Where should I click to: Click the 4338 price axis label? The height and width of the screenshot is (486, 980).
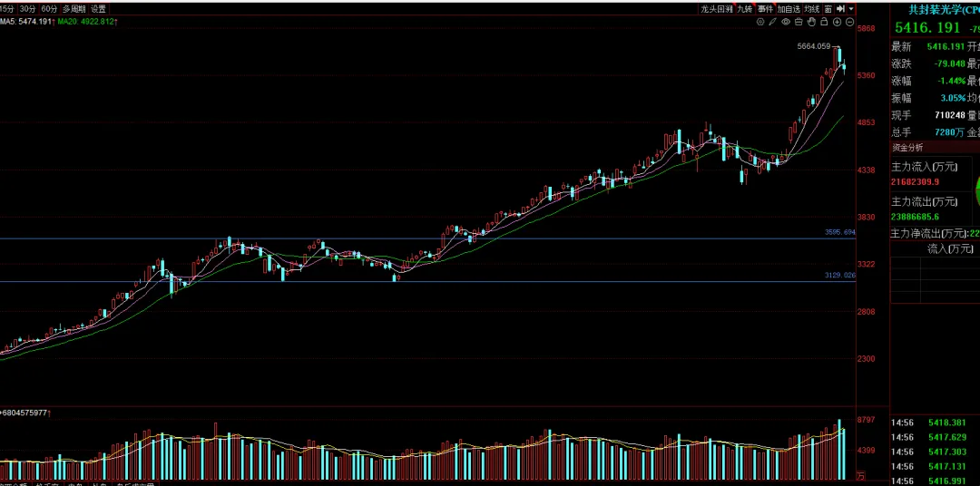coord(866,170)
